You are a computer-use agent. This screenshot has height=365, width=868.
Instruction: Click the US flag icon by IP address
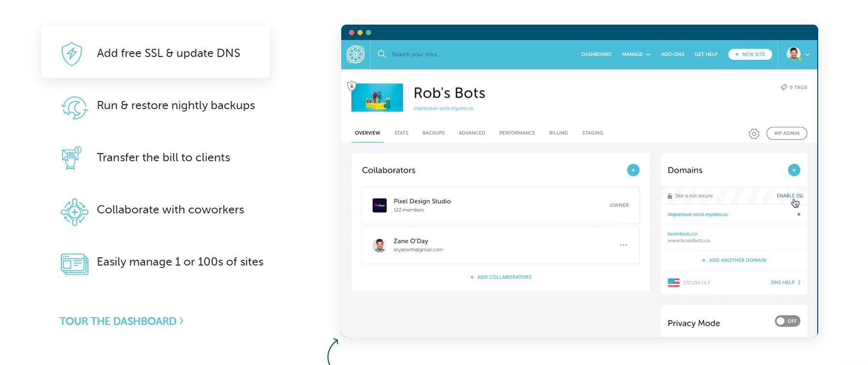[674, 282]
